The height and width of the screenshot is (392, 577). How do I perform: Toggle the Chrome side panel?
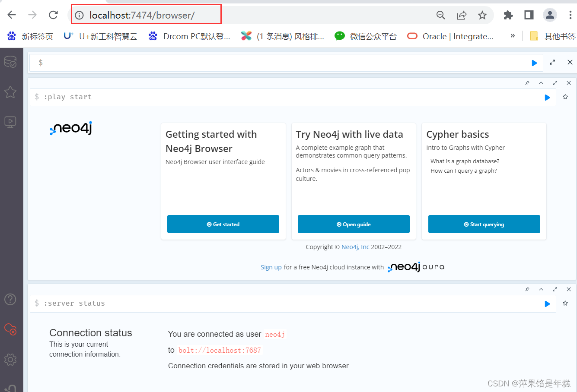[529, 15]
